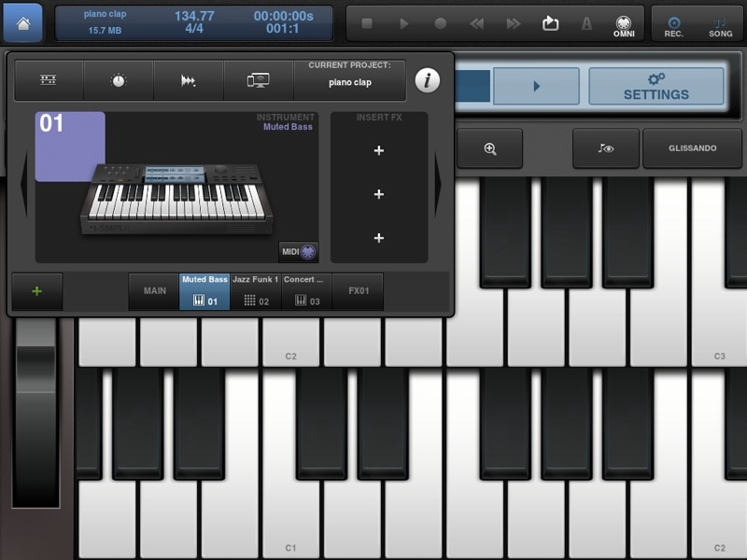Add a new track with green plus
The height and width of the screenshot is (560, 747).
point(37,291)
